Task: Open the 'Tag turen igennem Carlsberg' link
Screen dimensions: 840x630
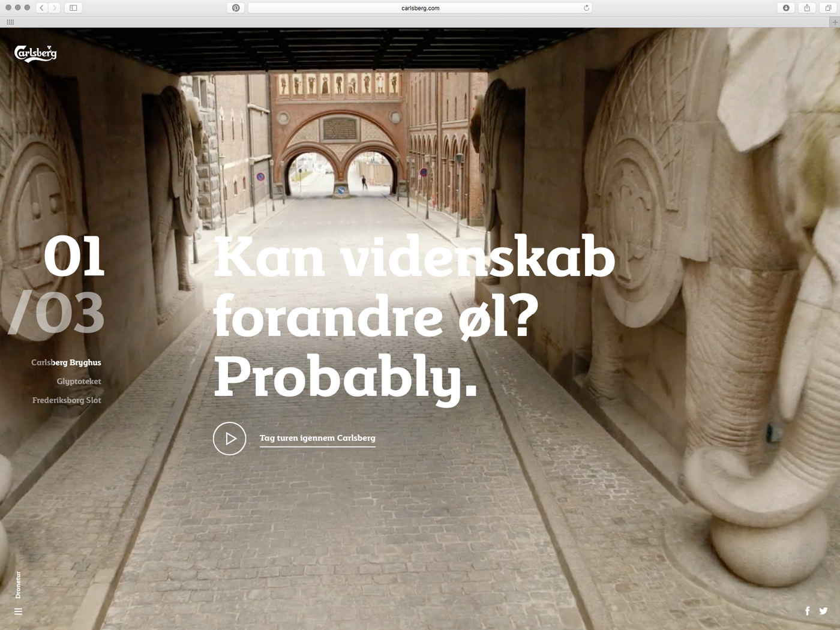Action: [317, 439]
